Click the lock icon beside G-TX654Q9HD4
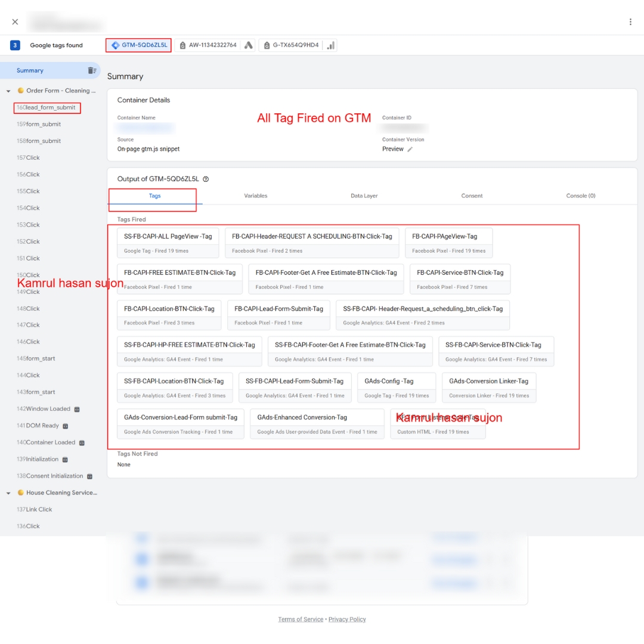 pyautogui.click(x=267, y=45)
